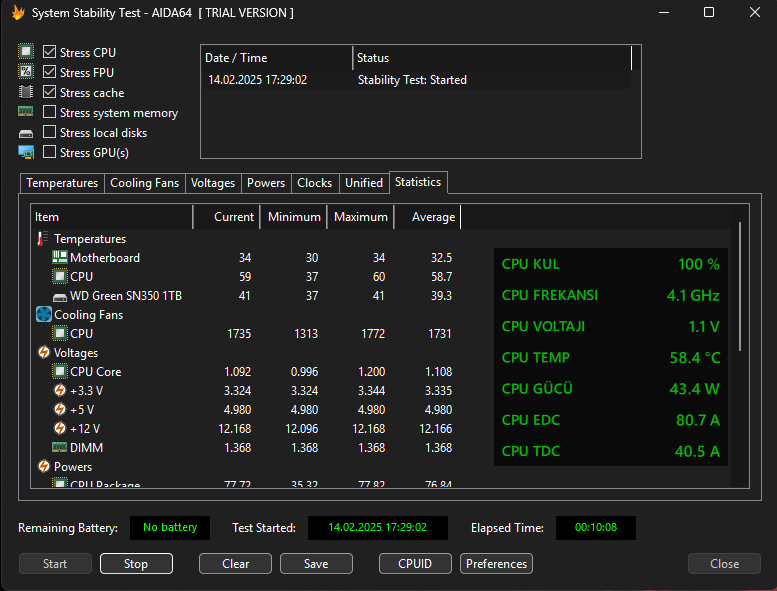The width and height of the screenshot is (777, 591).
Task: Enable the Stress GPU(s) checkbox
Action: (x=49, y=152)
